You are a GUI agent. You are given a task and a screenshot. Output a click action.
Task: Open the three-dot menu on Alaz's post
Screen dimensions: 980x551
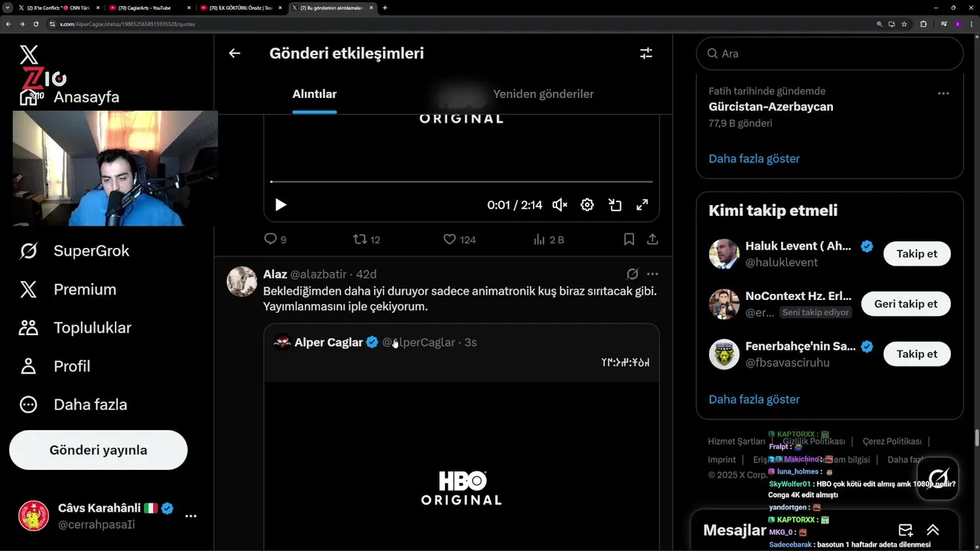tap(652, 274)
